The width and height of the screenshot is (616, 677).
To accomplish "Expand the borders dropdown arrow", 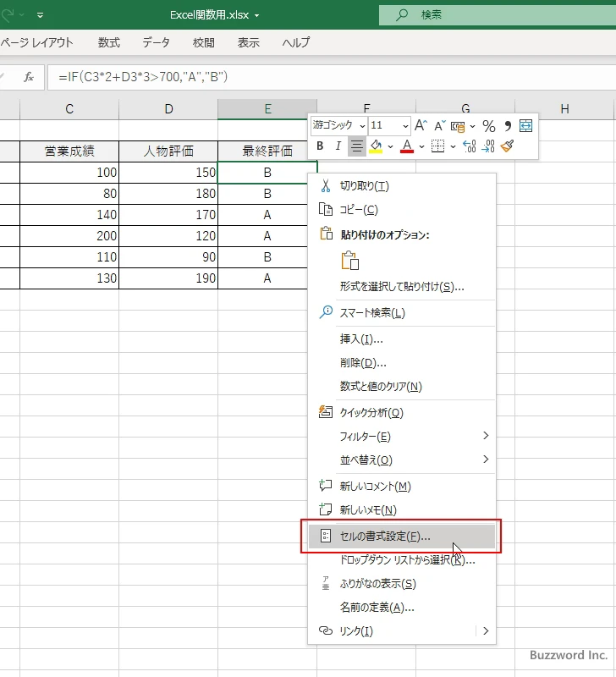I will pyautogui.click(x=453, y=146).
